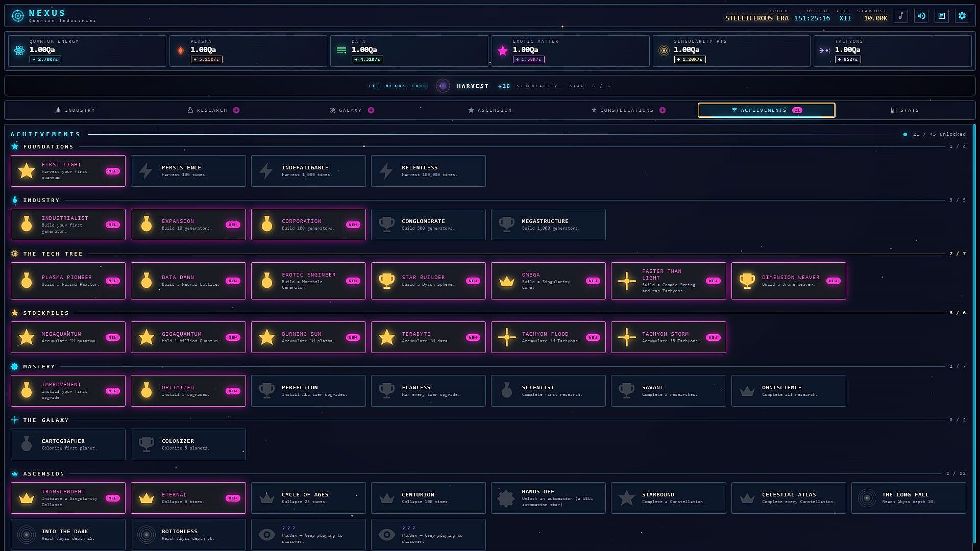Open the Burning Sun achievement card
The height and width of the screenshot is (551, 980).
[x=308, y=337]
